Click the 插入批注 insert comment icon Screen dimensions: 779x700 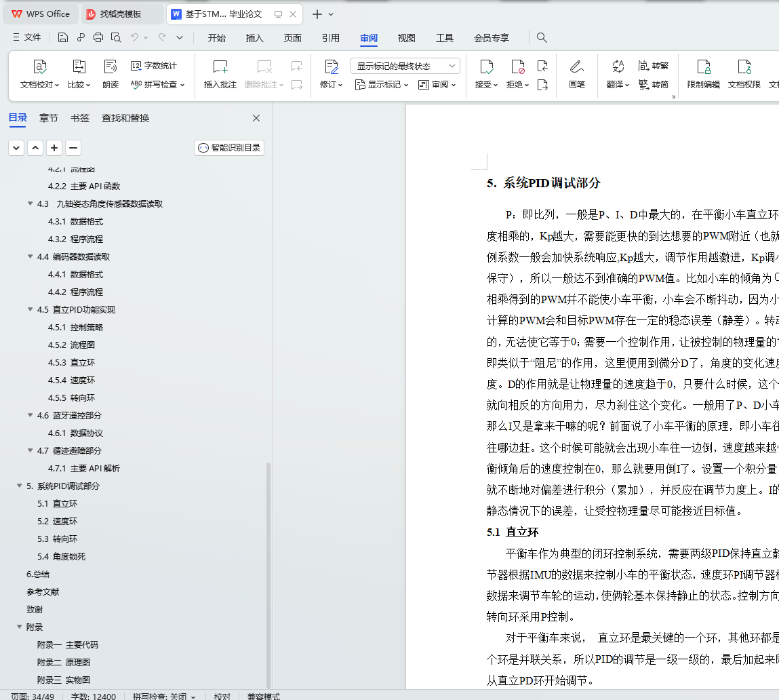(x=220, y=66)
